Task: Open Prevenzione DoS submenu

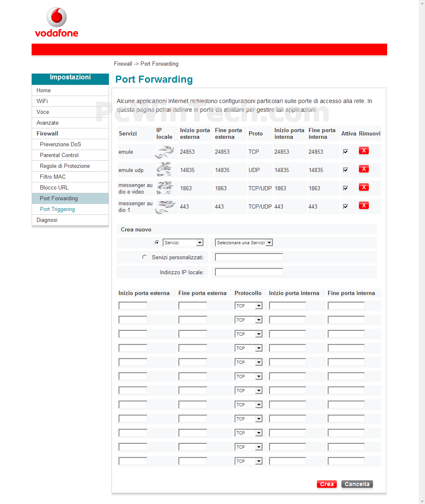Action: [70, 144]
